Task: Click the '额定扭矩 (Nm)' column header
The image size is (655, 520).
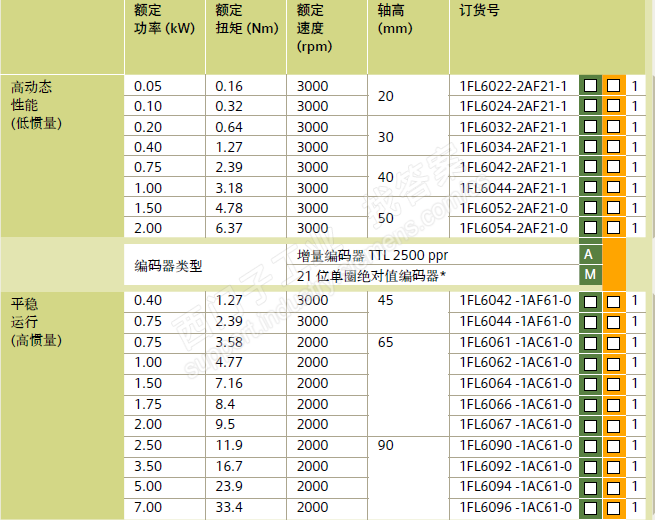Action: (247, 19)
